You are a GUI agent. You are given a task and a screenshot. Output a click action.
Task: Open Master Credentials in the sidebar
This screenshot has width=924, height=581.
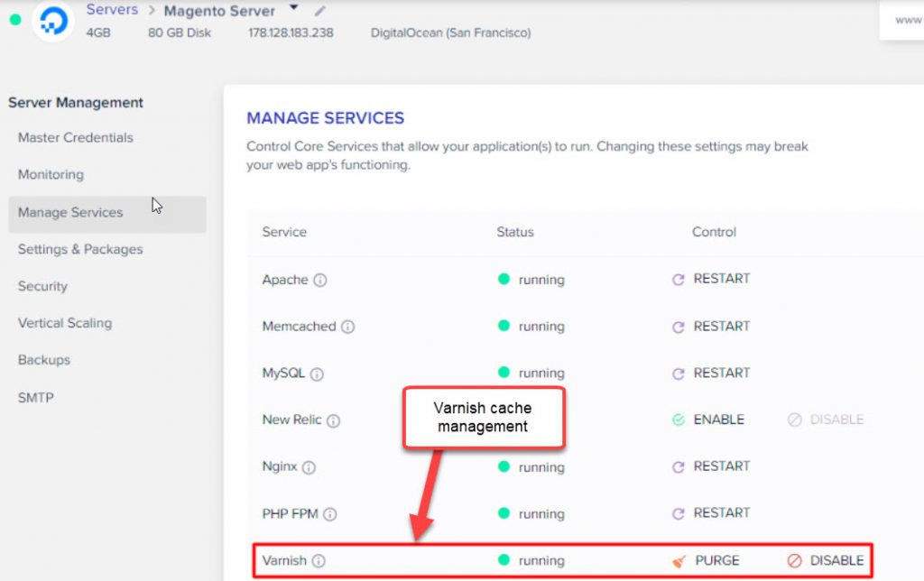pyautogui.click(x=76, y=137)
